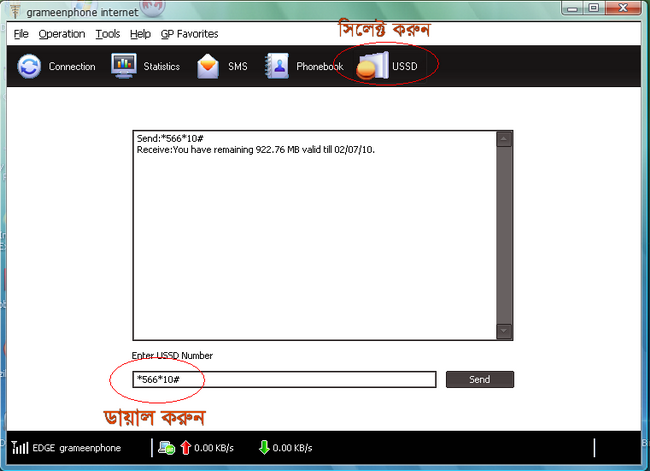This screenshot has height=471, width=650.
Task: Click the Statistics label text
Action: pos(162,66)
